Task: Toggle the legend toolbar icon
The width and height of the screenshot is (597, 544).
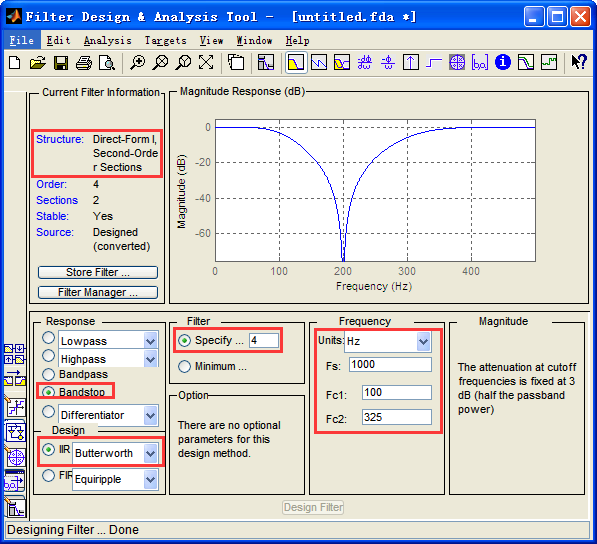Action: pos(236,62)
